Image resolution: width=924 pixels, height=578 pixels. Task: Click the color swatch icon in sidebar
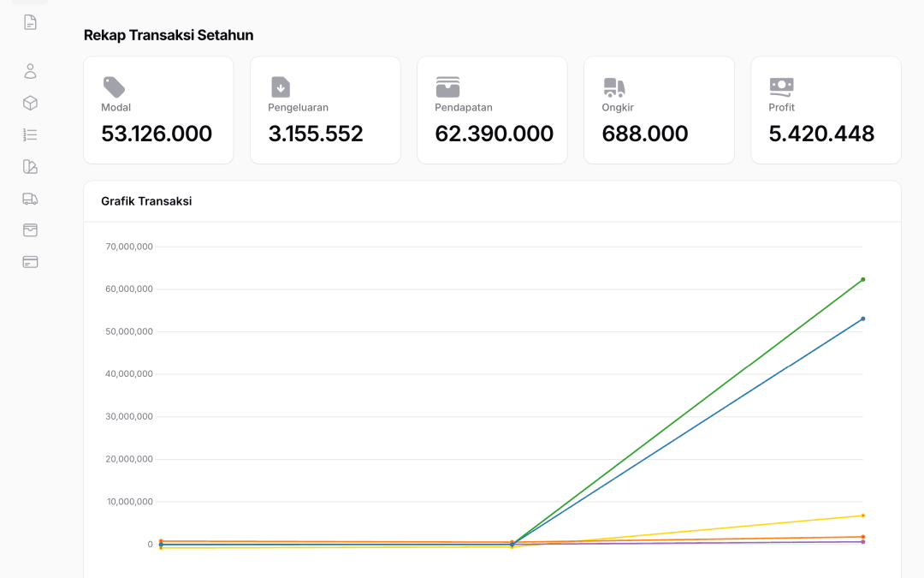click(30, 166)
